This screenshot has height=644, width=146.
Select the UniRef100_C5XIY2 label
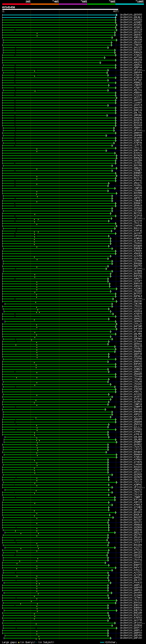tap(131, 600)
